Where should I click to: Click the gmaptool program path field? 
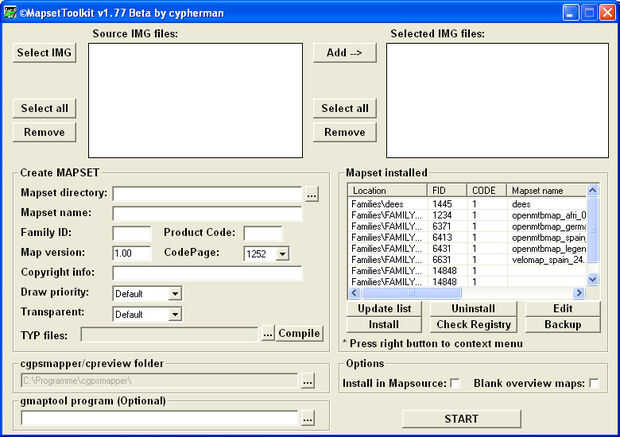point(160,418)
